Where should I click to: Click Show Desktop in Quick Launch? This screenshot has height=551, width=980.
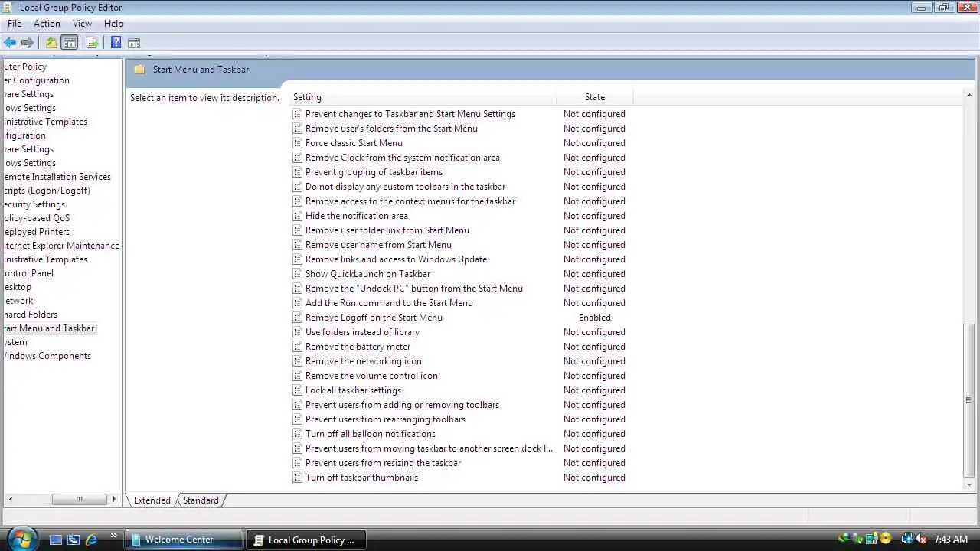(56, 540)
